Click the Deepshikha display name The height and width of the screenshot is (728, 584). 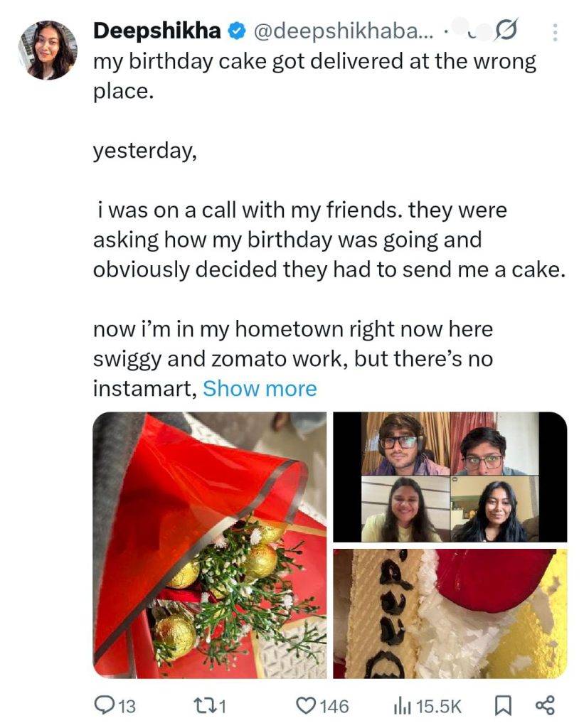pyautogui.click(x=156, y=31)
